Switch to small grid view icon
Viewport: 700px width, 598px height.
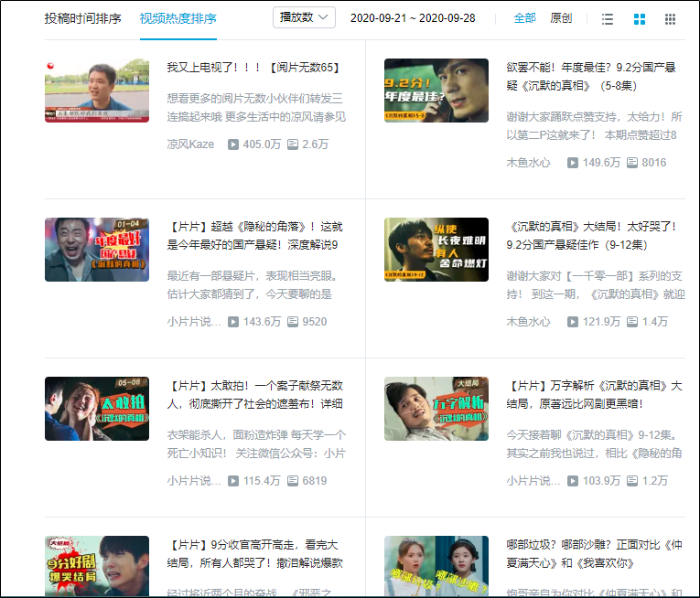click(670, 19)
